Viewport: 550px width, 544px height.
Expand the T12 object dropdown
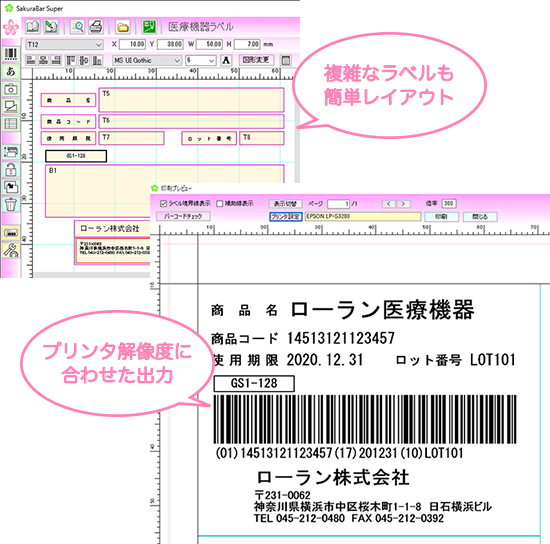point(99,45)
